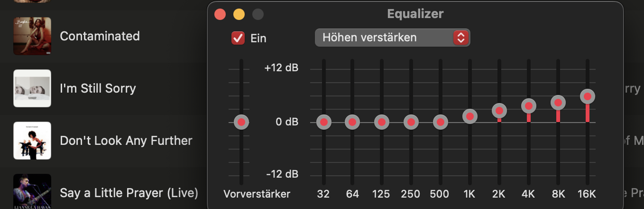
Task: Uncheck the Ein equalizer checkbox
Action: pyautogui.click(x=238, y=38)
